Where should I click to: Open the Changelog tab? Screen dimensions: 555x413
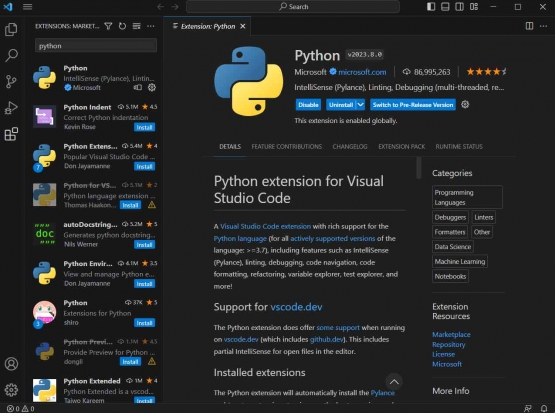tap(350, 147)
